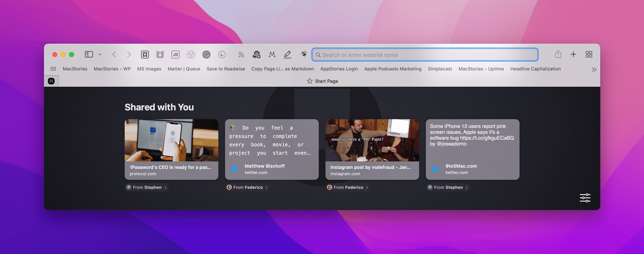Show the favorites grid dots icon
This screenshot has height=254, width=644.
click(x=53, y=69)
